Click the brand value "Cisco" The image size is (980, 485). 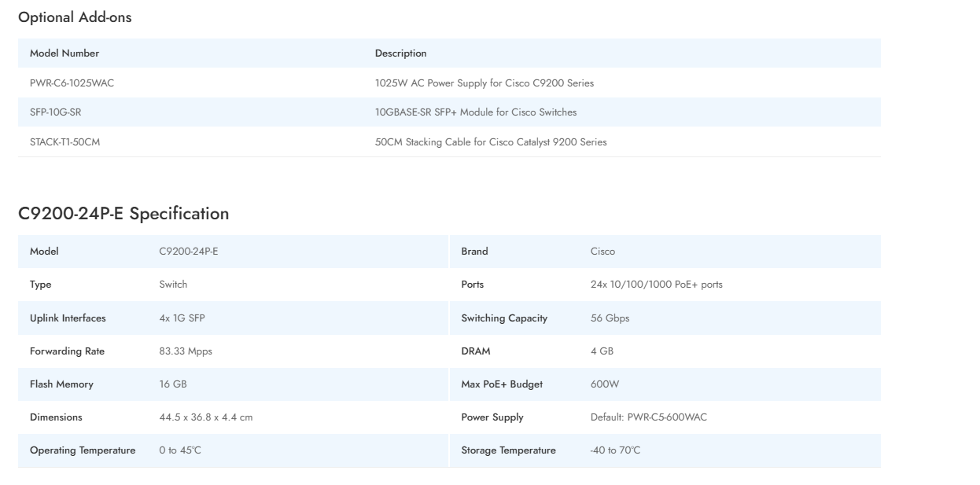(603, 252)
